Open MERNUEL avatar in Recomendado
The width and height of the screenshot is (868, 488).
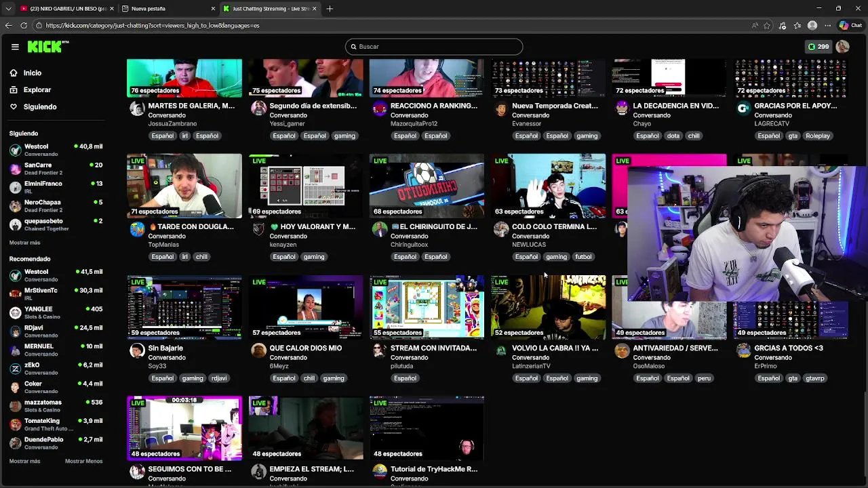coord(15,350)
